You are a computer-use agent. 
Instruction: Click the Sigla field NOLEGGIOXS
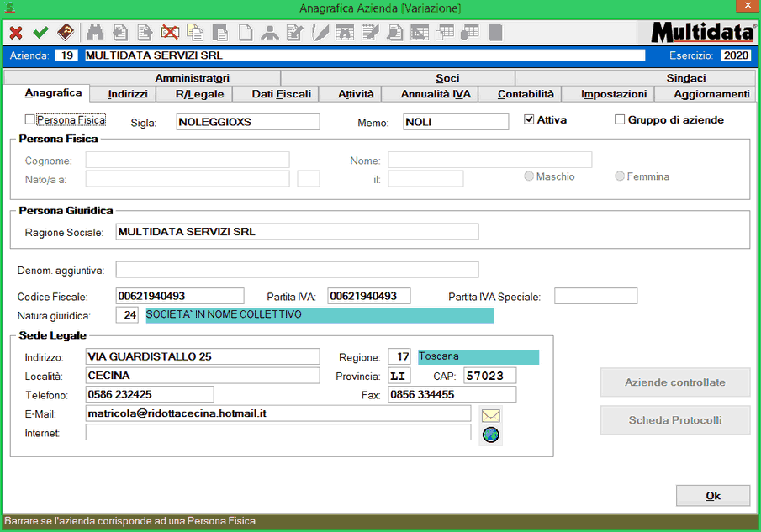pyautogui.click(x=248, y=122)
